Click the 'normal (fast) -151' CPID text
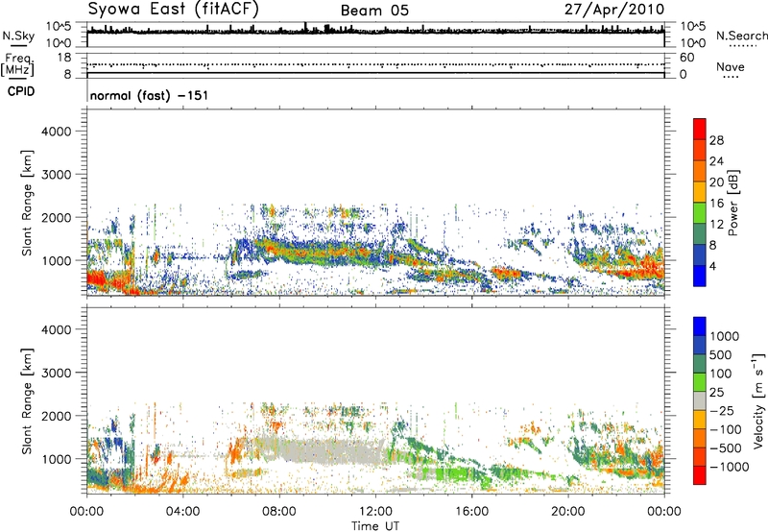 pyautogui.click(x=149, y=95)
